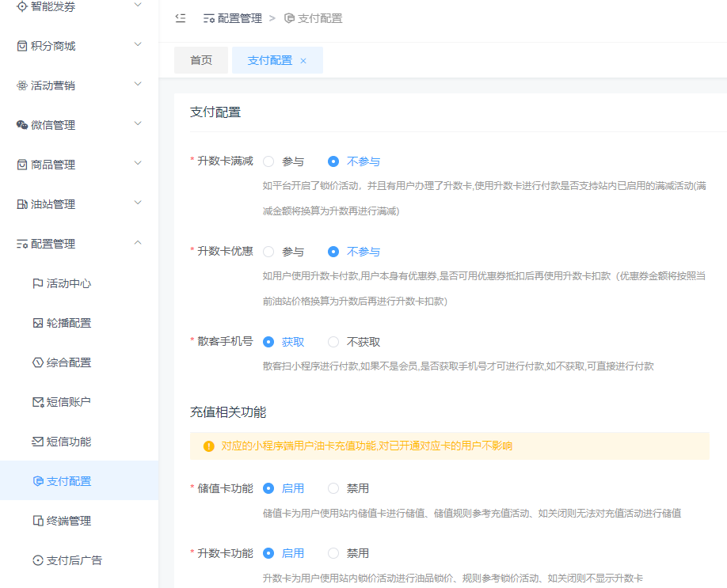The image size is (727, 588).
Task: Click the 散客手机号 field label
Action: (226, 342)
